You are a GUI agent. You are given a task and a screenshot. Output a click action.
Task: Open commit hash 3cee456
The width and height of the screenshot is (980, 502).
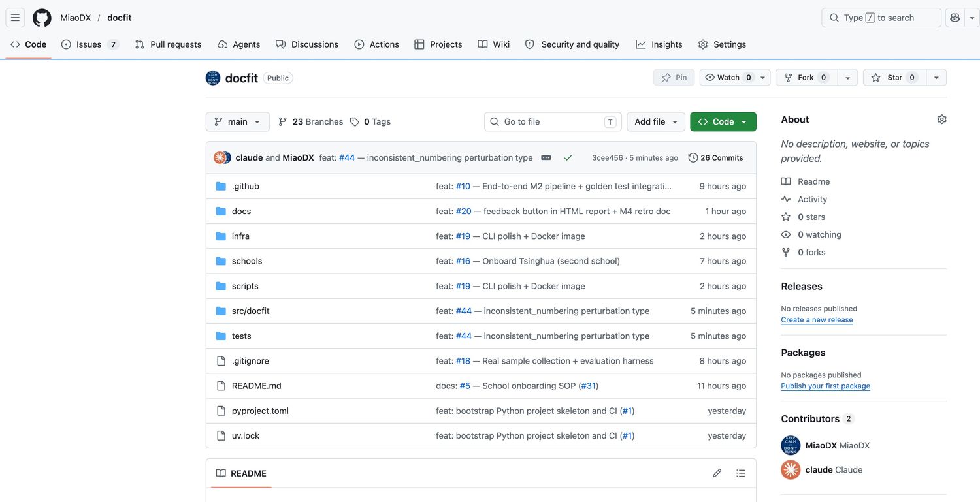point(608,158)
